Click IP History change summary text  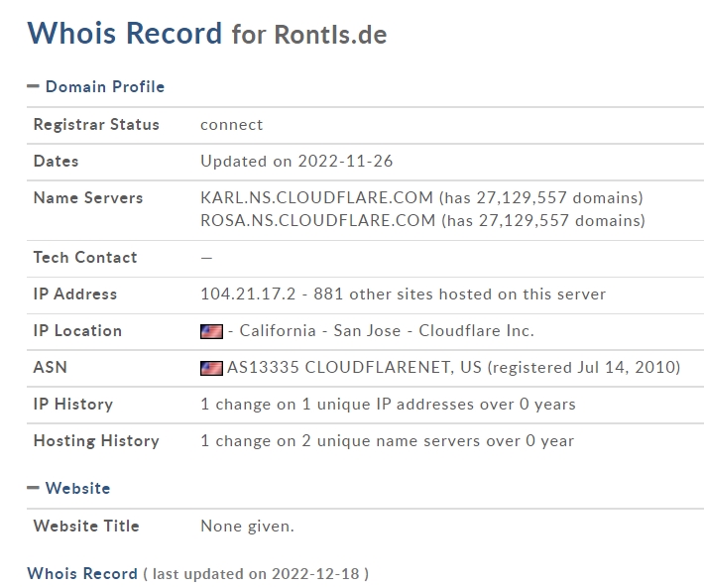click(x=388, y=404)
